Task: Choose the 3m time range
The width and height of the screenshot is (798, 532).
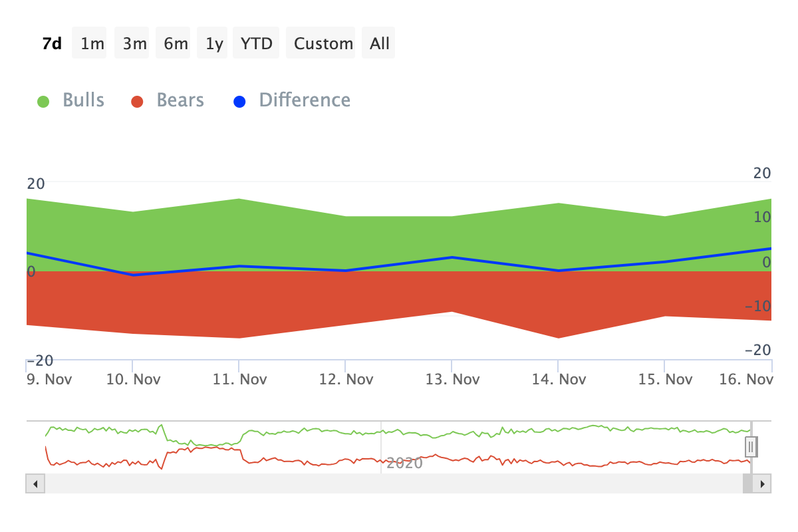Action: pos(134,43)
